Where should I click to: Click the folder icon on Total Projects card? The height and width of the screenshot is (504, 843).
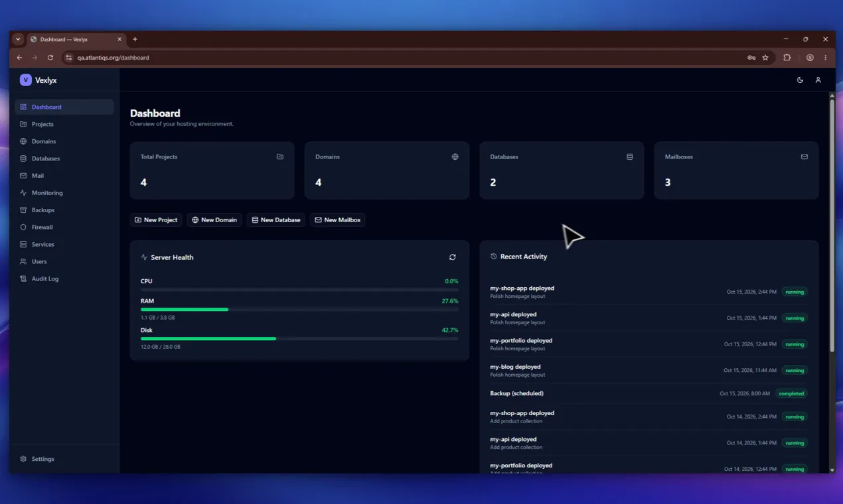pyautogui.click(x=280, y=157)
